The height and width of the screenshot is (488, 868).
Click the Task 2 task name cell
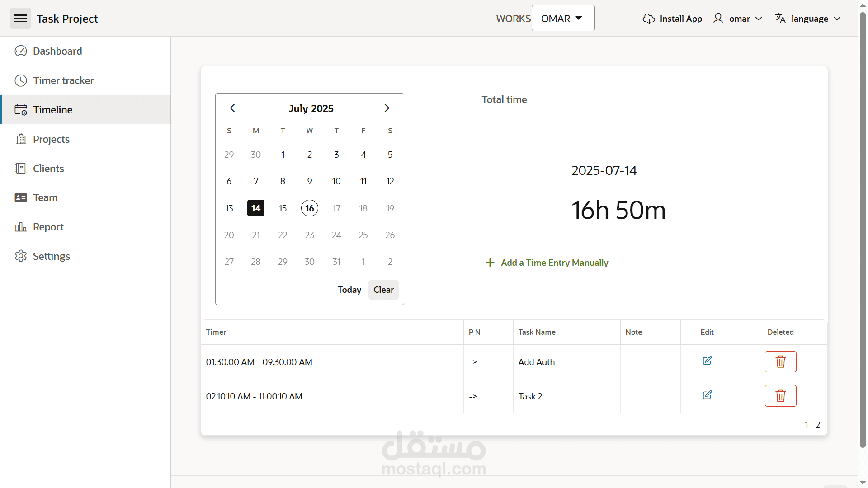tap(566, 396)
